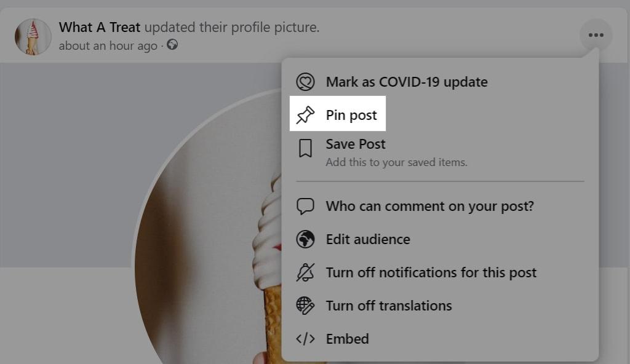Screen dimensions: 630x364
Task: Click the heart icon for COVID-19 update
Action: (305, 82)
